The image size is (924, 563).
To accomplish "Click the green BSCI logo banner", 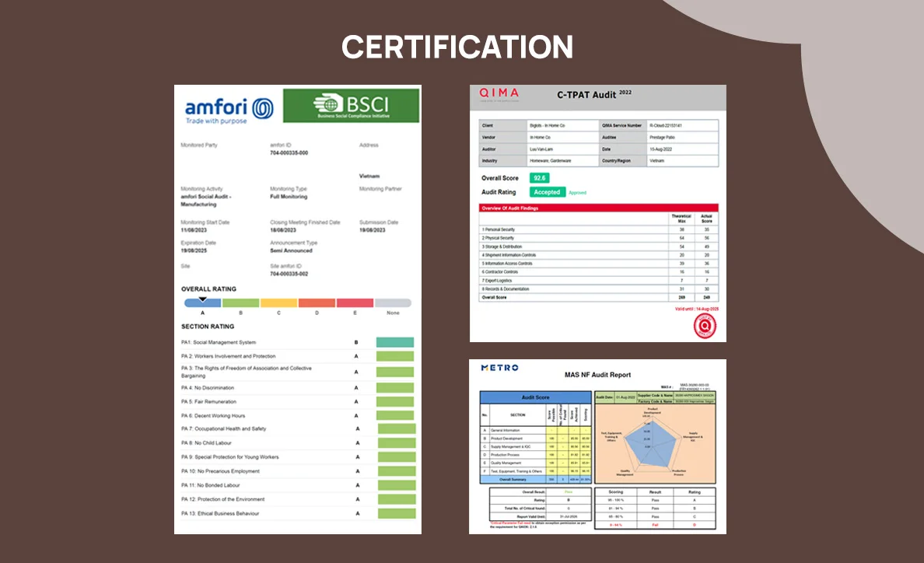I will coord(352,106).
